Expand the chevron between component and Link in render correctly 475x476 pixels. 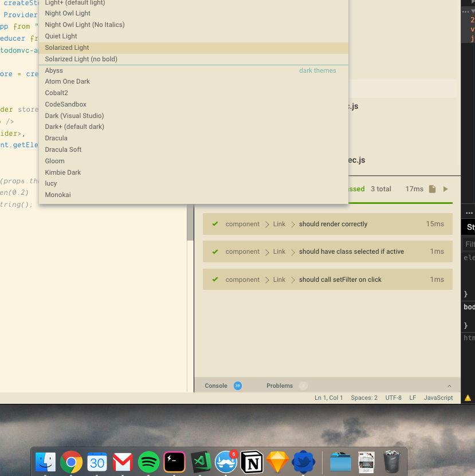click(x=267, y=225)
